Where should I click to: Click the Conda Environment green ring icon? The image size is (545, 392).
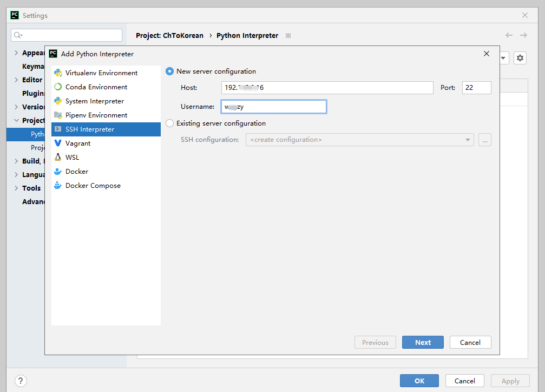(x=58, y=87)
